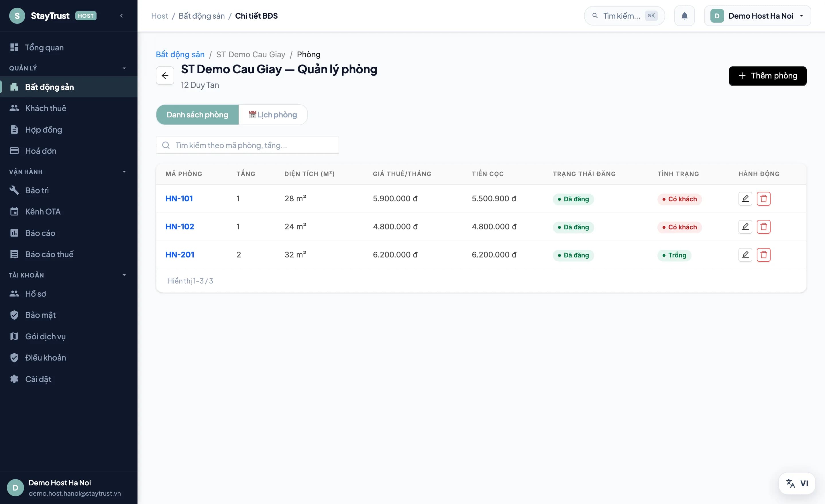Viewport: 825px width, 504px height.
Task: Open the Demo Host Ha Noi account dropdown
Action: click(757, 16)
